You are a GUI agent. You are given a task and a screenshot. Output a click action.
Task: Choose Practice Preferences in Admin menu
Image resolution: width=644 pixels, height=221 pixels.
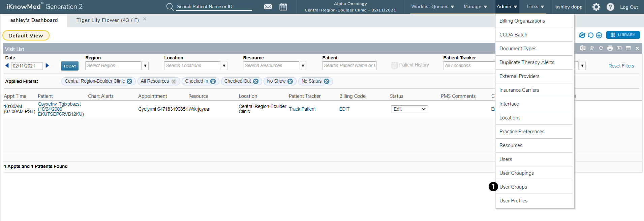click(x=522, y=132)
